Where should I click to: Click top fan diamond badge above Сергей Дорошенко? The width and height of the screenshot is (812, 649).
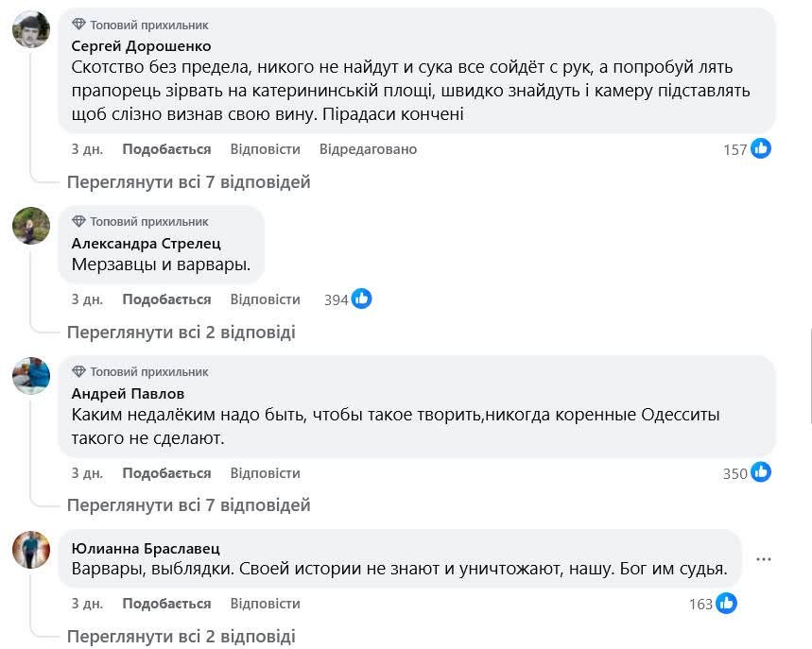coord(78,25)
